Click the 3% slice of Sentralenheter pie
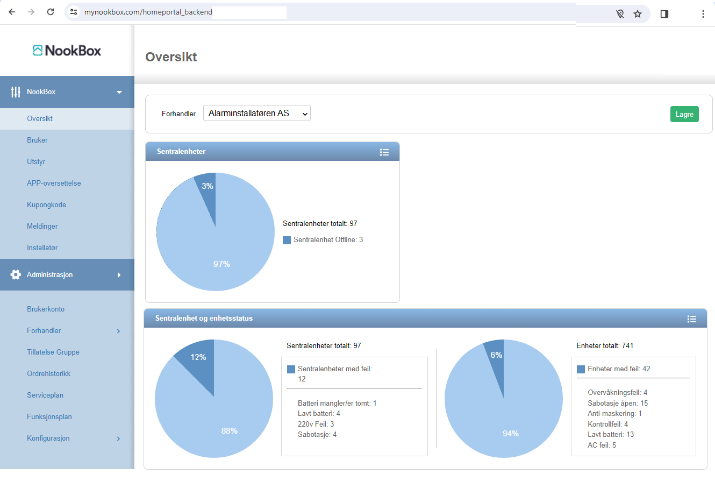The width and height of the screenshot is (715, 481). (x=208, y=191)
